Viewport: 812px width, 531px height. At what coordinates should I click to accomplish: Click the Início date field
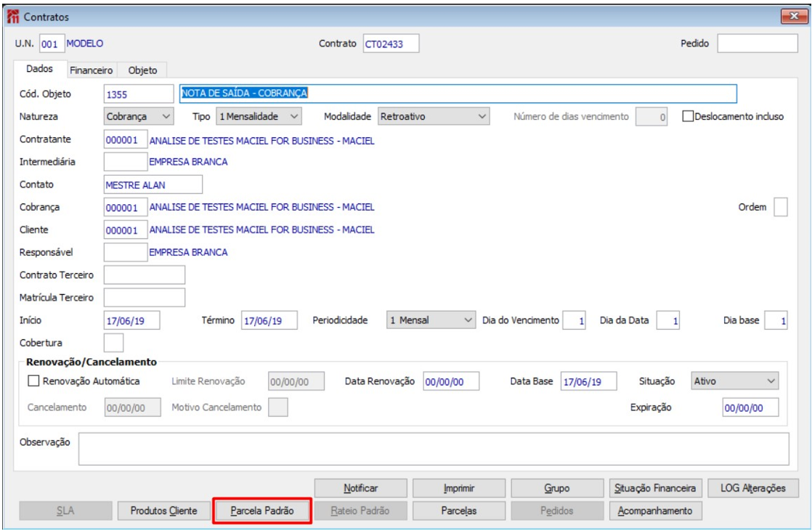click(131, 320)
